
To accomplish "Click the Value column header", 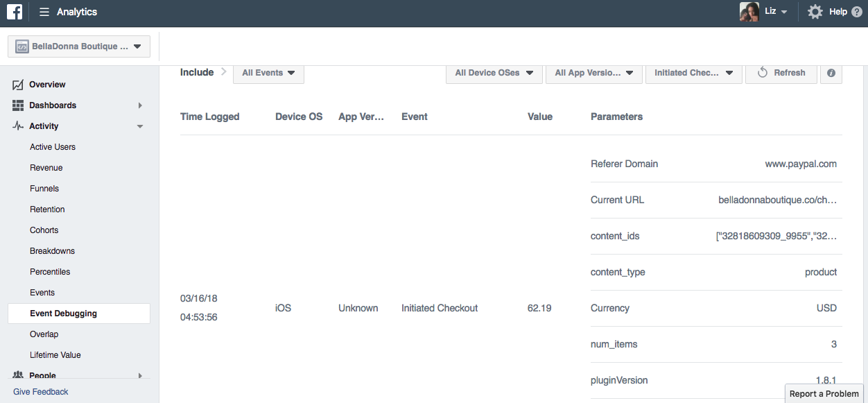I will (540, 117).
